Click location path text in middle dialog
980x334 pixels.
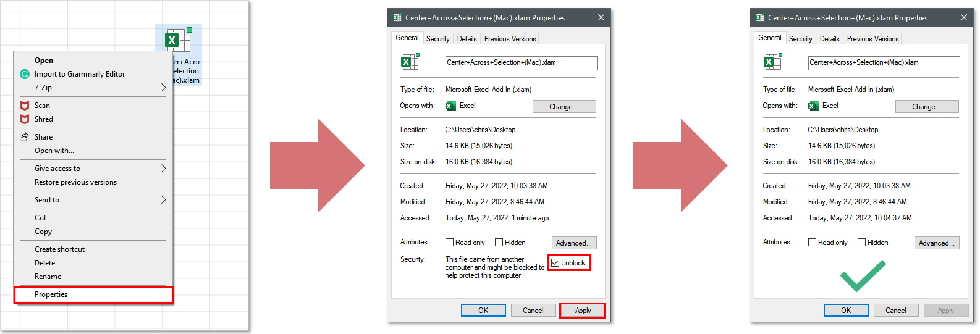tap(480, 130)
